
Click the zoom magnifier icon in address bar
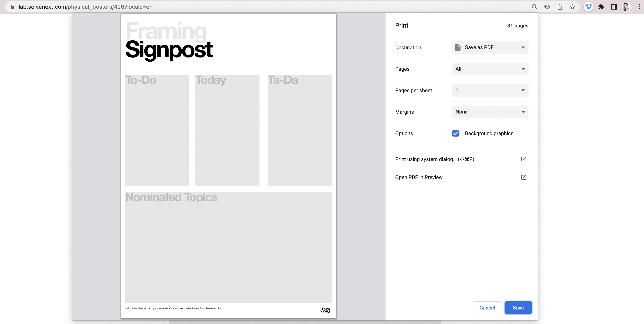point(534,7)
